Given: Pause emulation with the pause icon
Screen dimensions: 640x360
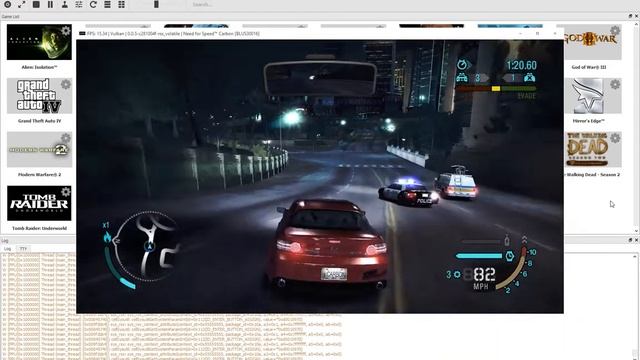Looking at the screenshot, I should click(x=50, y=4).
